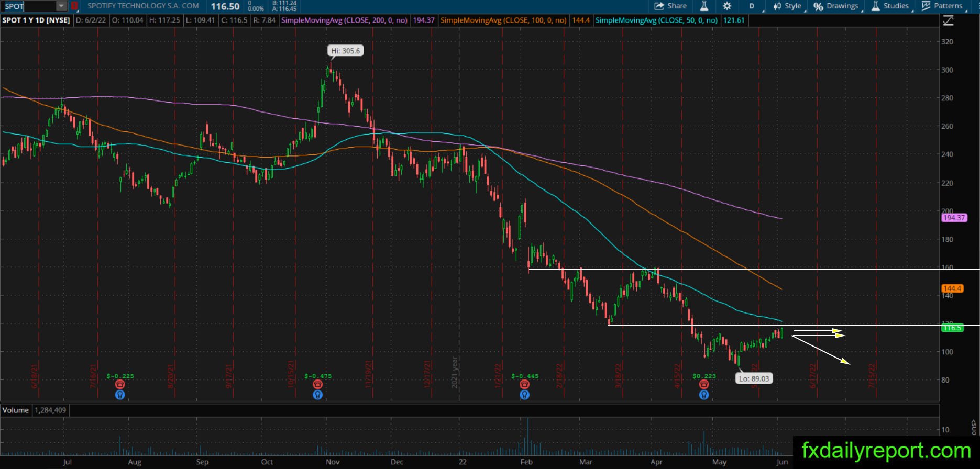This screenshot has height=469, width=980.
Task: Open chart settings via the gear icon
Action: tap(727, 6)
